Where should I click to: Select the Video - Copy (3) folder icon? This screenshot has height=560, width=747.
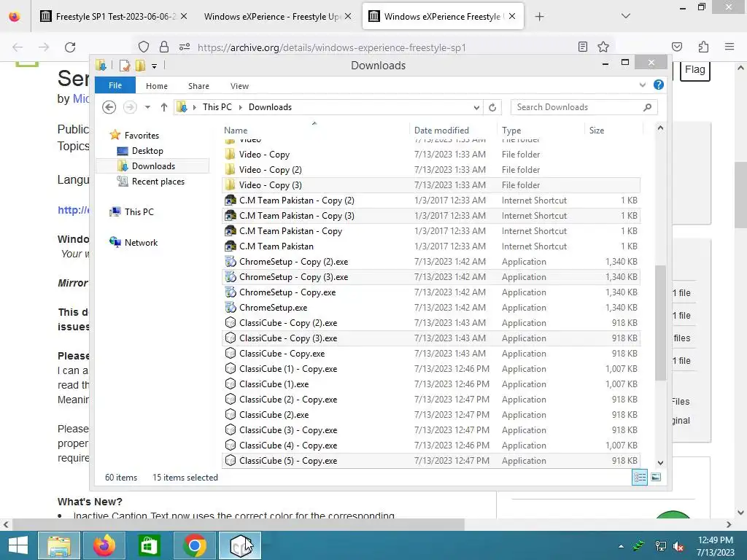[x=230, y=184]
